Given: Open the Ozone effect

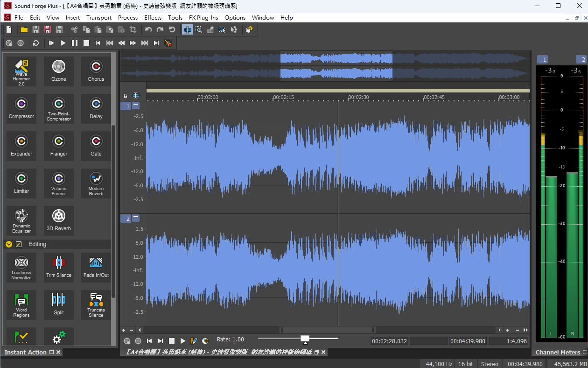Looking at the screenshot, I should [x=59, y=71].
